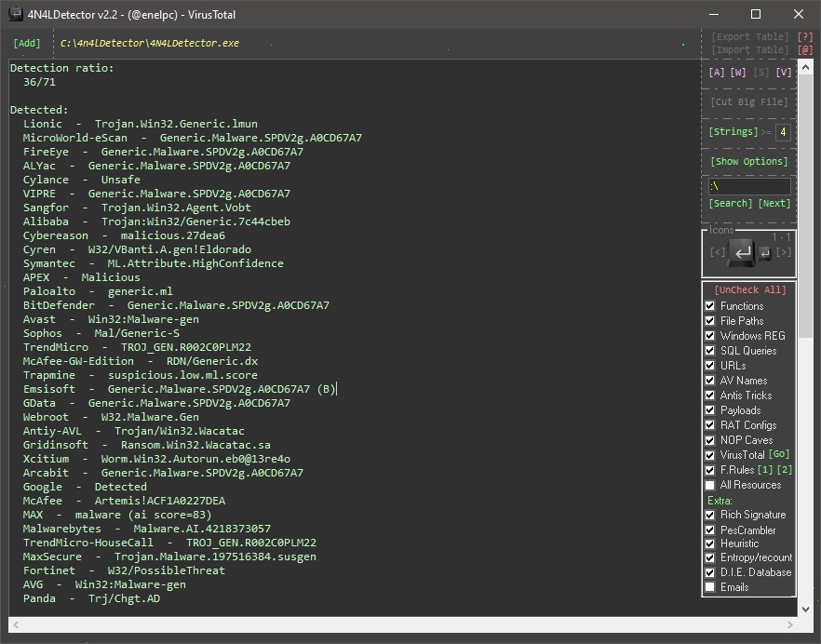Viewport: 821px width, 644px height.
Task: Click the horizontal scrollbar right arrow
Action: click(x=789, y=624)
